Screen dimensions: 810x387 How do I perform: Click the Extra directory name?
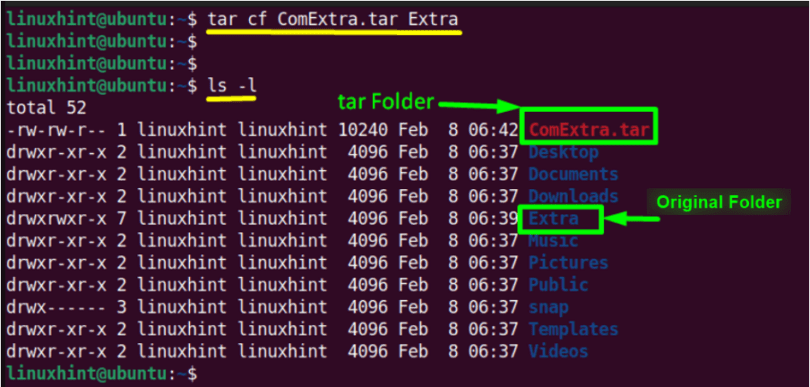(553, 219)
